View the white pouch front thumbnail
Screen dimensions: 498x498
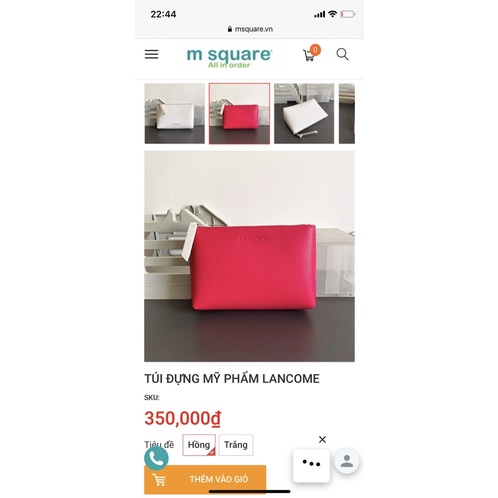click(x=175, y=114)
